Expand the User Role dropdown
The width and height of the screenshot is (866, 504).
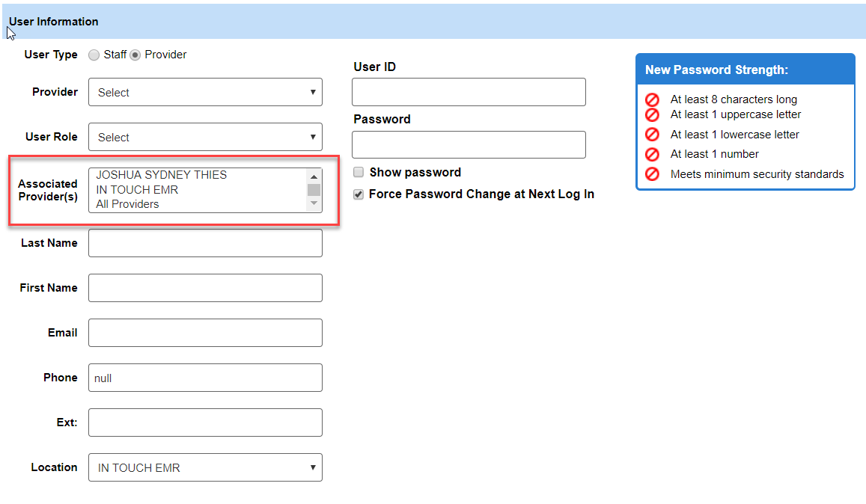[x=205, y=137]
